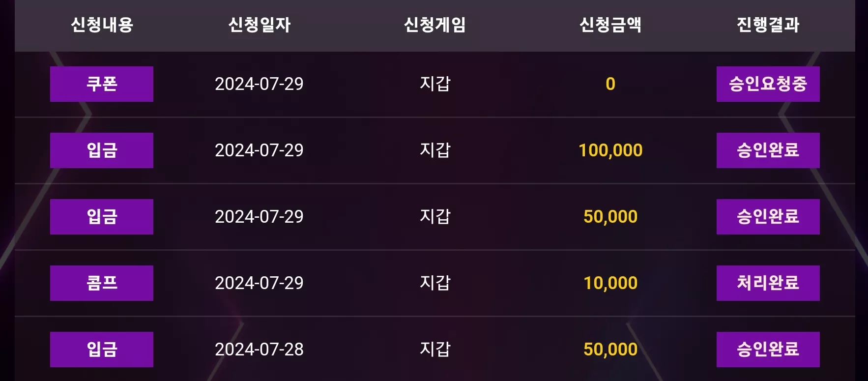The width and height of the screenshot is (868, 381).
Task: Click the 2024-07-28 date cell
Action: [x=259, y=350]
